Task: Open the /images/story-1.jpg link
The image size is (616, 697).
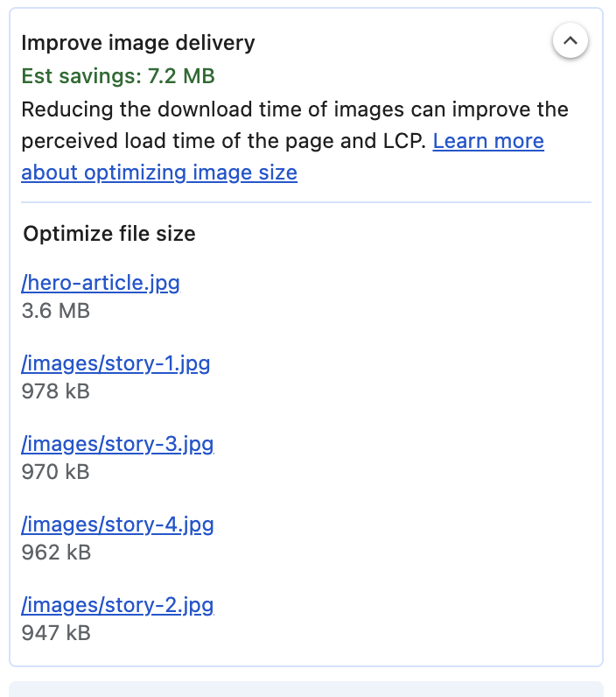Action: (115, 363)
